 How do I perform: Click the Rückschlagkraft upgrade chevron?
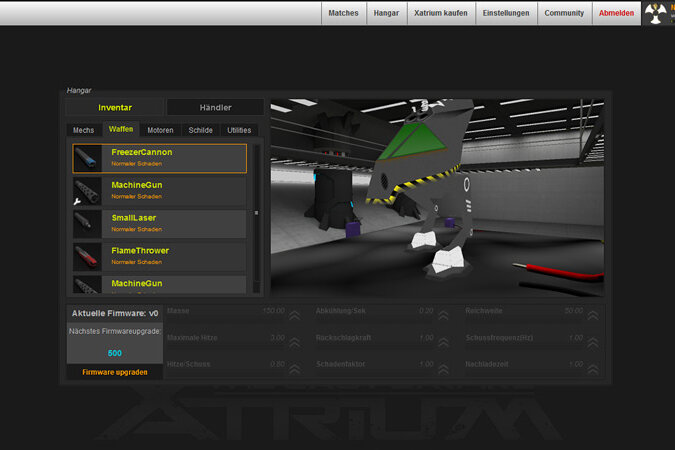[x=443, y=342]
